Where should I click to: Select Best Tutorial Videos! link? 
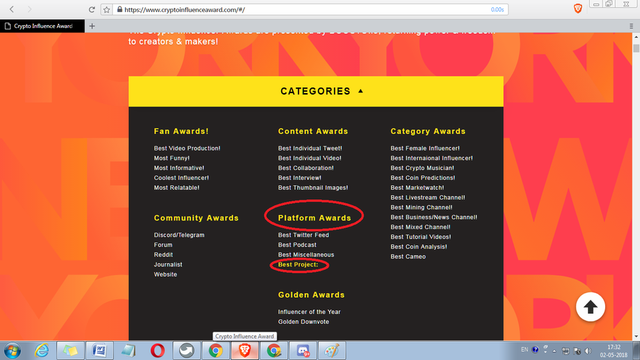click(421, 237)
